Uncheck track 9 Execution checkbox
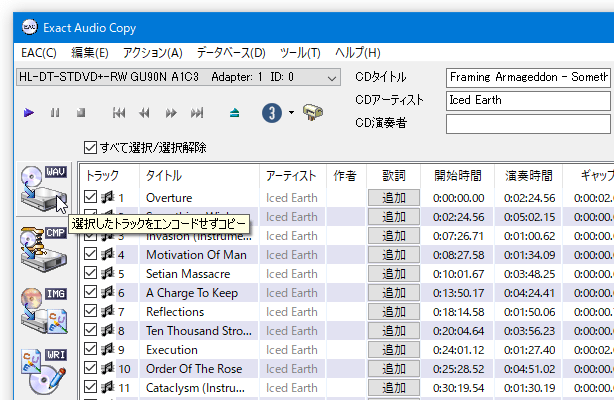614x400 pixels. 90,349
